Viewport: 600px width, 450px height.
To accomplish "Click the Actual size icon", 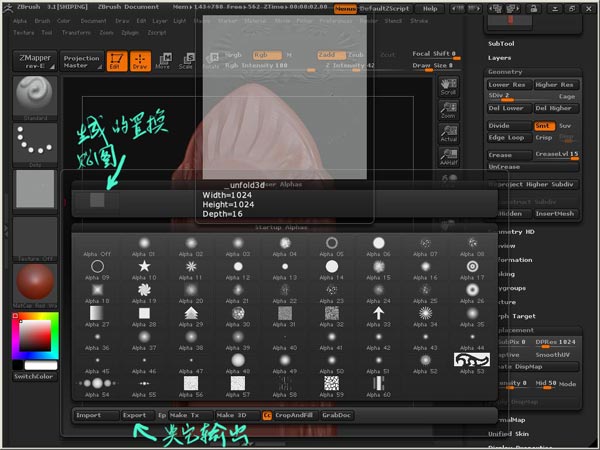I will [448, 134].
